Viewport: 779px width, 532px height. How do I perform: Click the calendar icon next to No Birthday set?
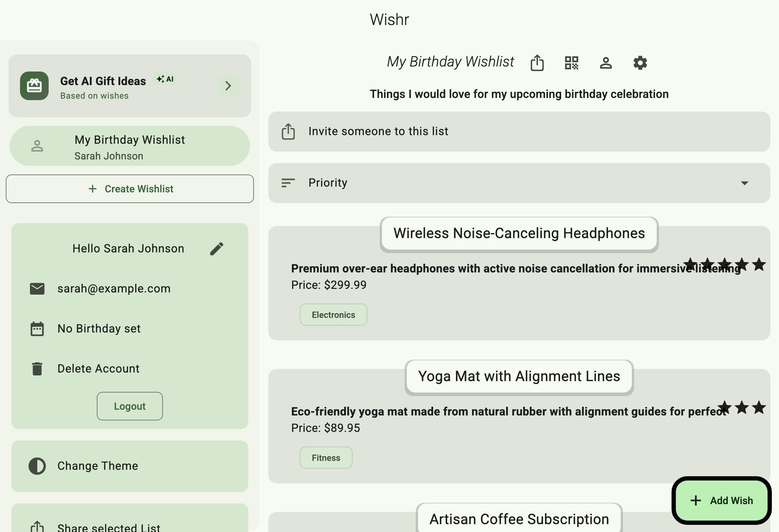tap(37, 329)
